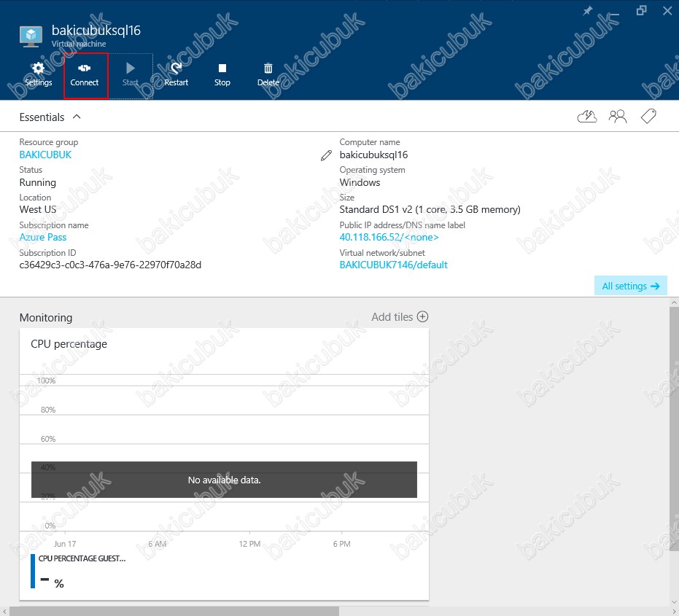Click the Jun 17 axis label
Viewport: 679px width, 616px height.
[x=64, y=544]
